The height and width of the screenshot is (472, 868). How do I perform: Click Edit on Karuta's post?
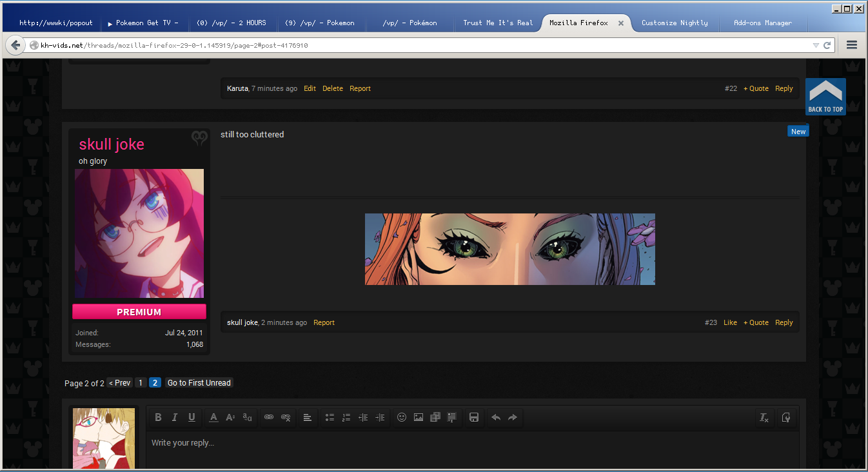310,88
